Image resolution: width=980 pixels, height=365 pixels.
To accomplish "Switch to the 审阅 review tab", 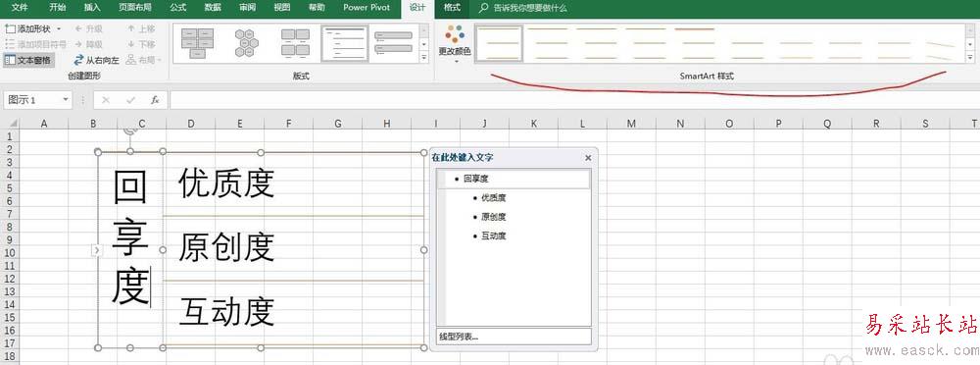I will 247,8.
